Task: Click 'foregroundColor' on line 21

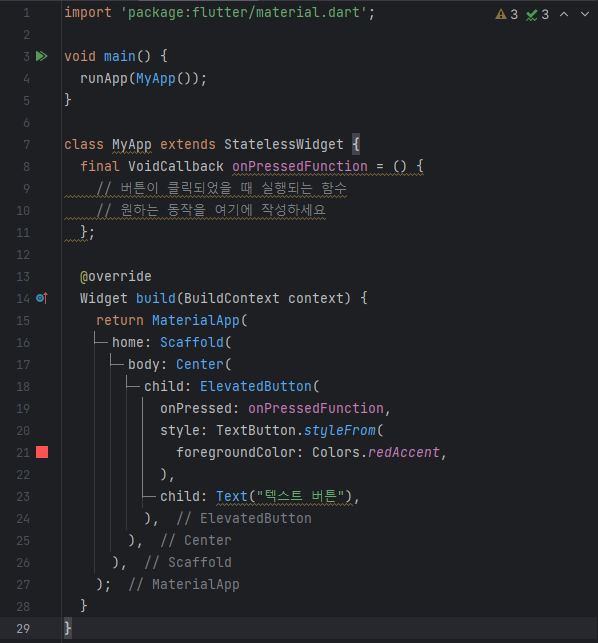Action: click(x=236, y=452)
